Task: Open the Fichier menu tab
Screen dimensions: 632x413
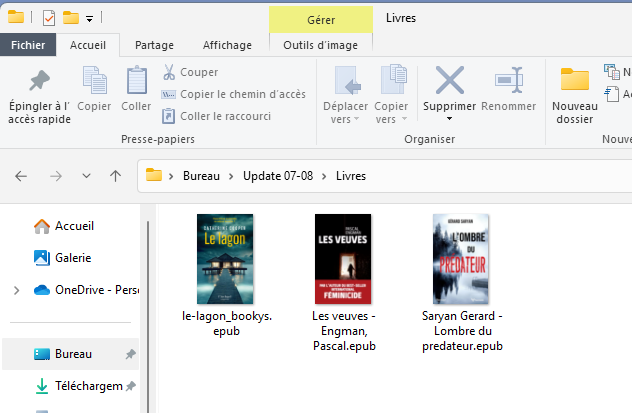Action: click(x=28, y=45)
